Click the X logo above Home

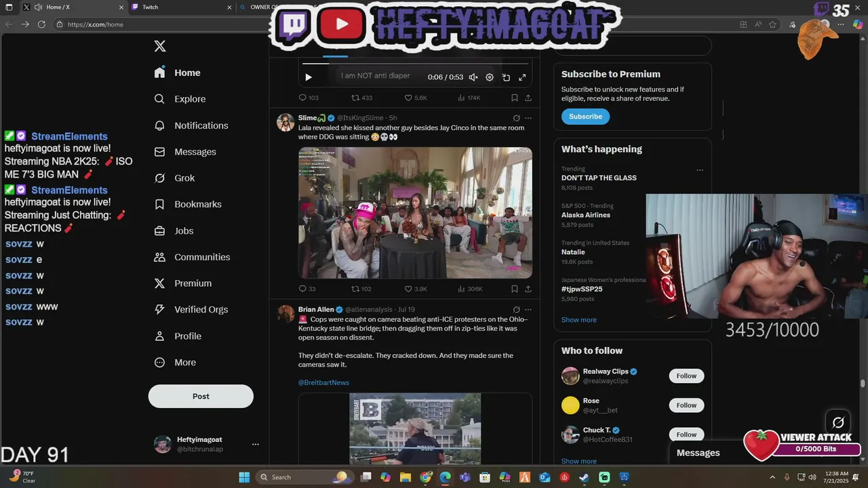pos(160,46)
